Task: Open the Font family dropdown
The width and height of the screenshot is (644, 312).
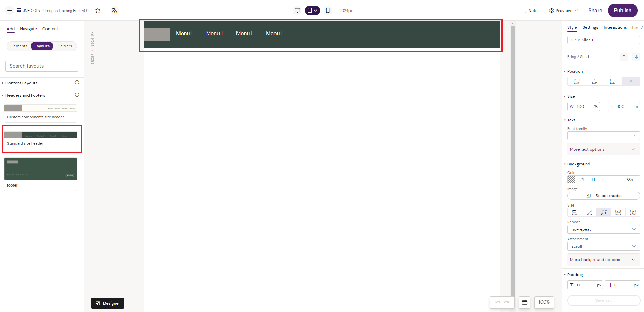Action: 603,136
